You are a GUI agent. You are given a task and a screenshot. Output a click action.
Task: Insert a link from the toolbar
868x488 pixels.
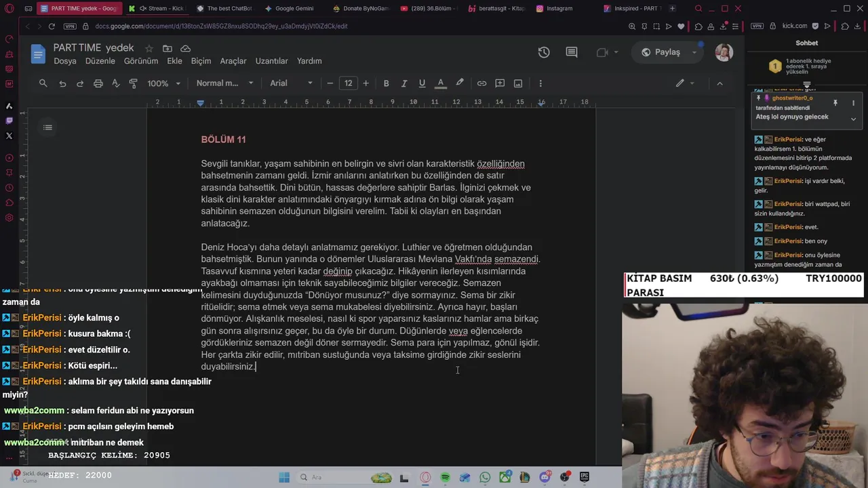481,83
